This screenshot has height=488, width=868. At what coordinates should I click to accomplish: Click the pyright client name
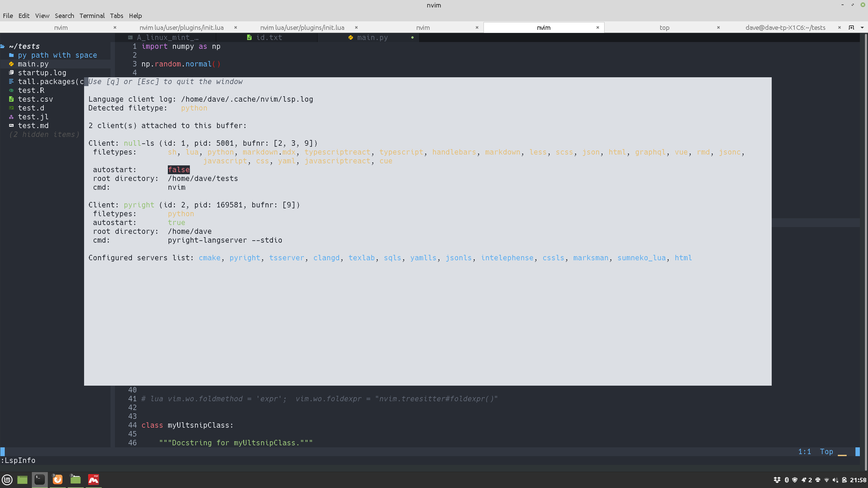tap(139, 205)
